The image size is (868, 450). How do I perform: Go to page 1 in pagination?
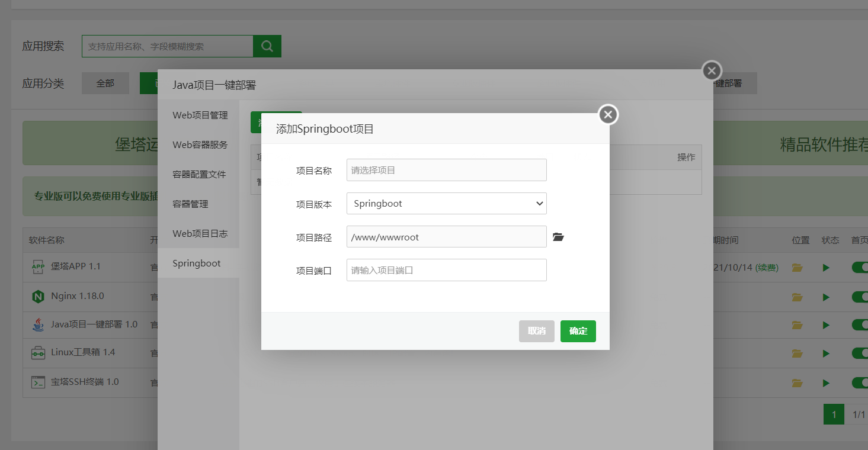tap(834, 414)
